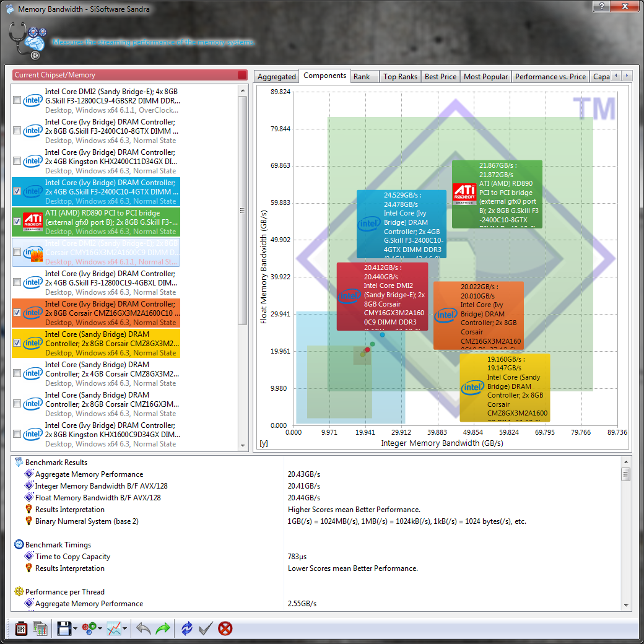The height and width of the screenshot is (644, 644).
Task: Select the Components tab
Action: (x=324, y=76)
